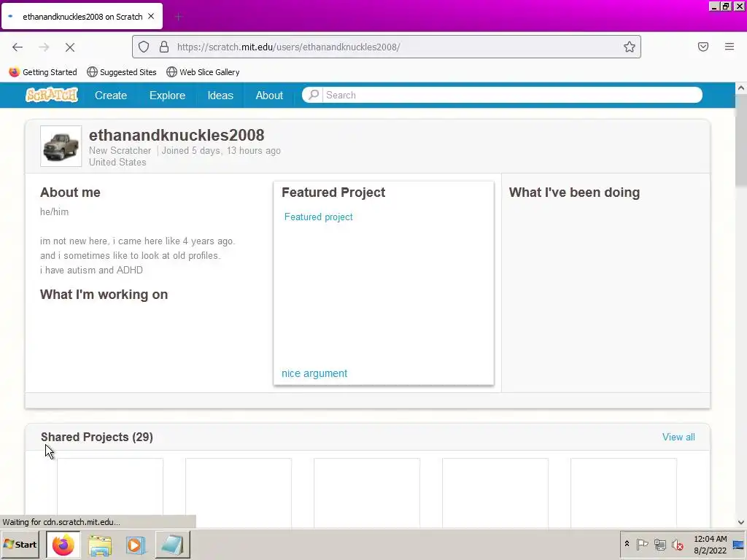Image resolution: width=747 pixels, height=560 pixels.
Task: Open the Firefox hamburger menu
Action: pyautogui.click(x=729, y=47)
